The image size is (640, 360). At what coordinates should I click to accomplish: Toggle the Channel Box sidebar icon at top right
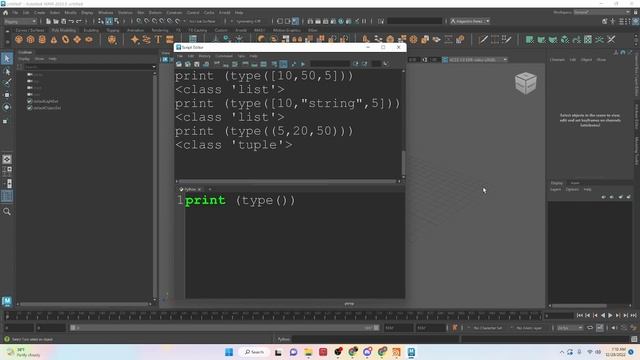click(x=635, y=21)
